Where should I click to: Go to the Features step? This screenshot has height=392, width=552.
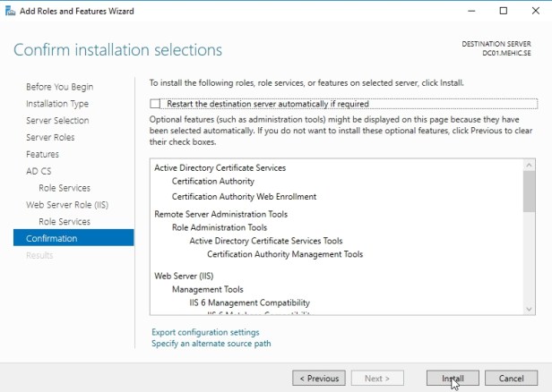[42, 155]
